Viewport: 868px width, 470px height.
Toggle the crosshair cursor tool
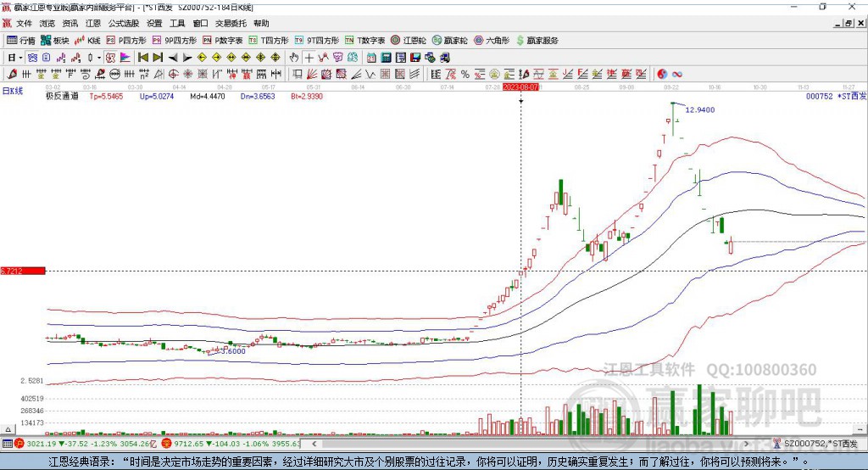pyautogui.click(x=309, y=58)
